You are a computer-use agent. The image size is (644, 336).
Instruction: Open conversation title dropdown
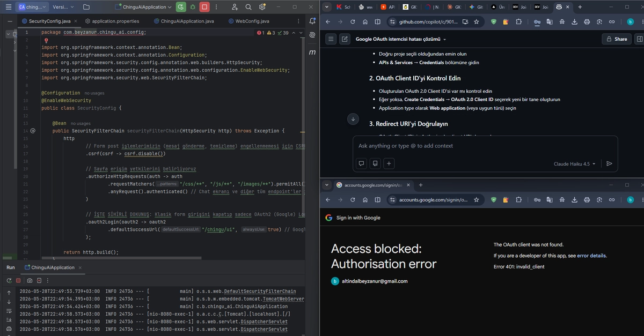401,39
